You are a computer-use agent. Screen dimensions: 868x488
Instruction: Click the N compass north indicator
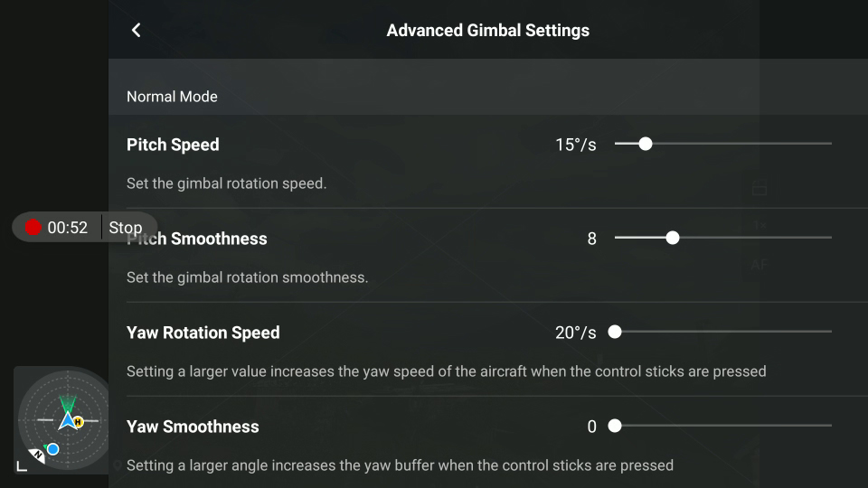click(38, 455)
